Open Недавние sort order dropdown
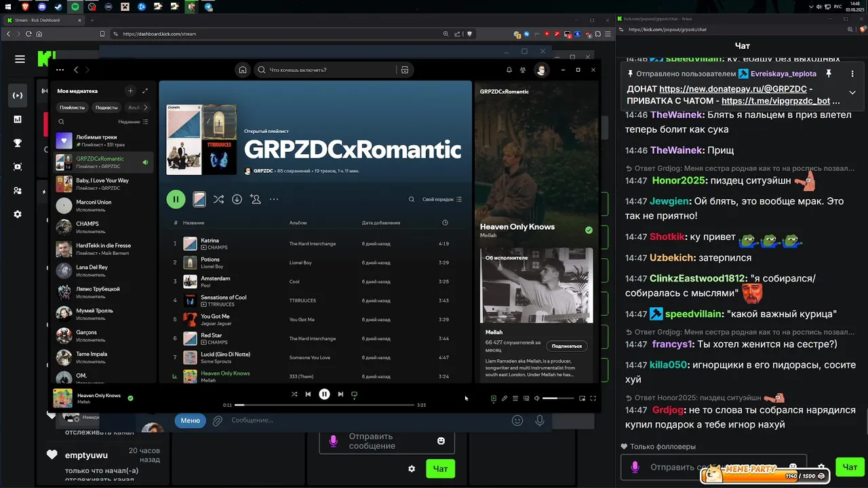Viewport: 868px width, 488px height. pos(133,122)
